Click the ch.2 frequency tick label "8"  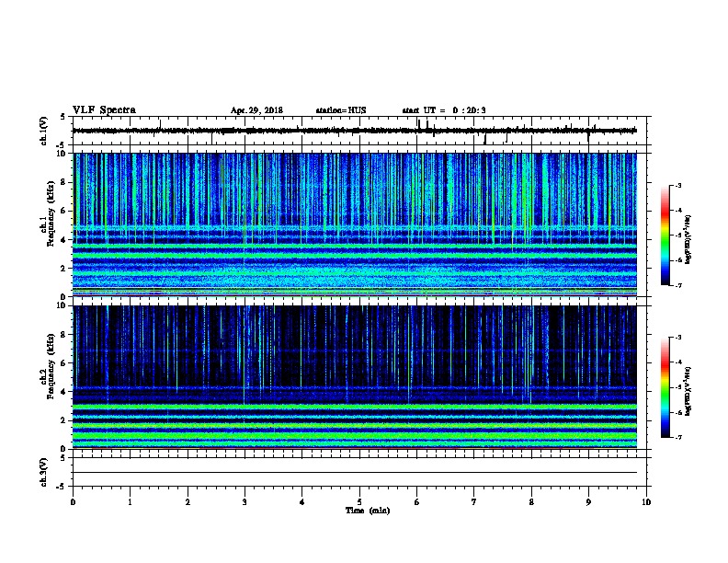coord(64,335)
